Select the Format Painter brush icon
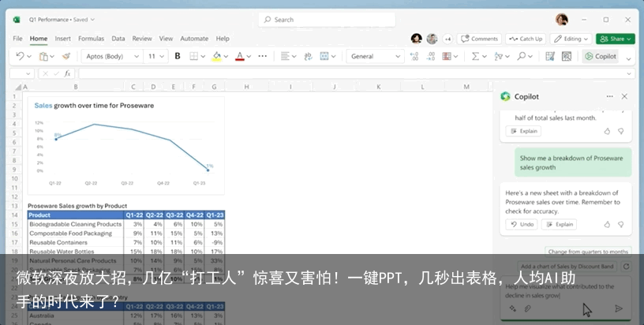Viewport: 644px width, 325px height. [66, 56]
